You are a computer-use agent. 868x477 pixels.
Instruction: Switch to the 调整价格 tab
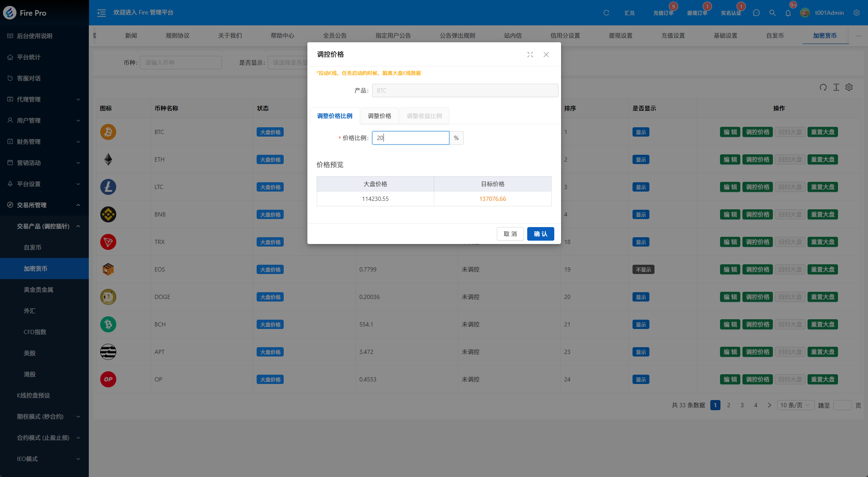pos(379,116)
